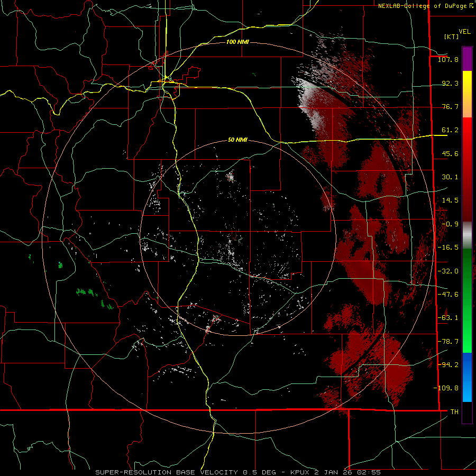
Task: Pick the bright red color bar segment
Action: [x=467, y=170]
